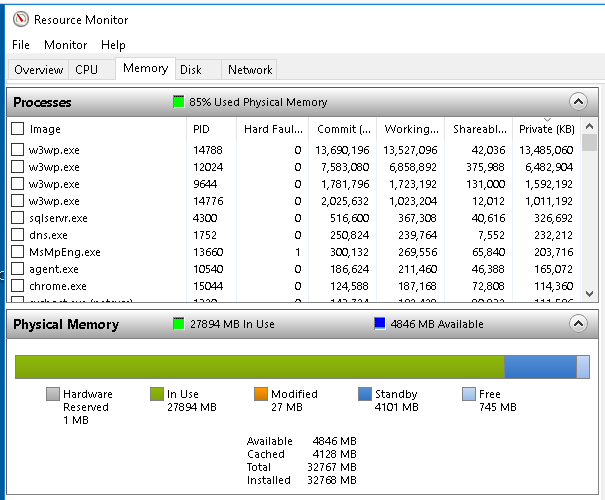Screen dimensions: 605x500
Task: Click the working set value 1,723,192
Action: click(x=412, y=184)
